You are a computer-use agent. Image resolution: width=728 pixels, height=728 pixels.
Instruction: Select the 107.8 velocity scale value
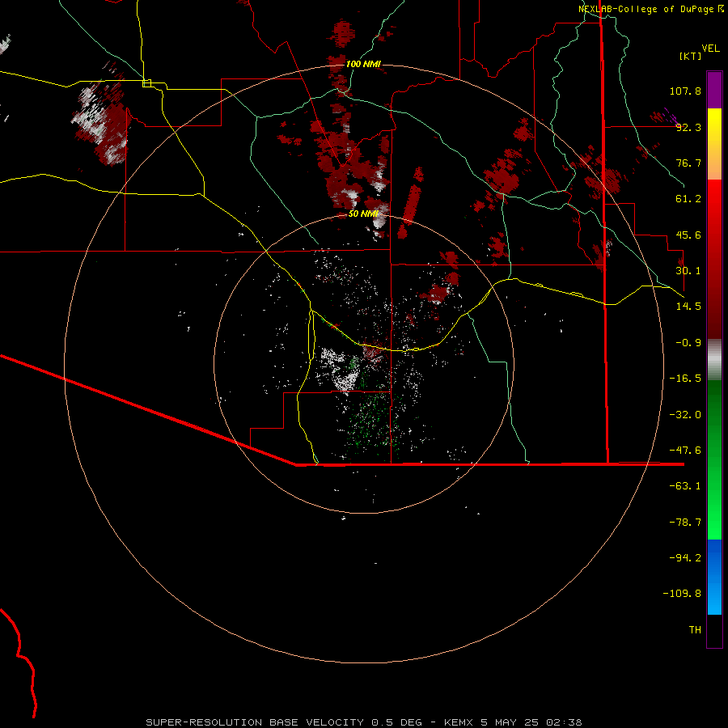tap(685, 91)
